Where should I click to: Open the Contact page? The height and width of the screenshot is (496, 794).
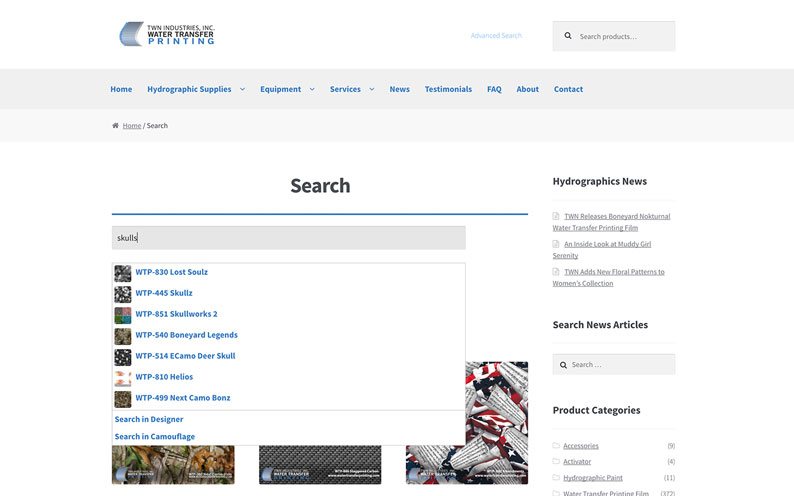point(568,89)
